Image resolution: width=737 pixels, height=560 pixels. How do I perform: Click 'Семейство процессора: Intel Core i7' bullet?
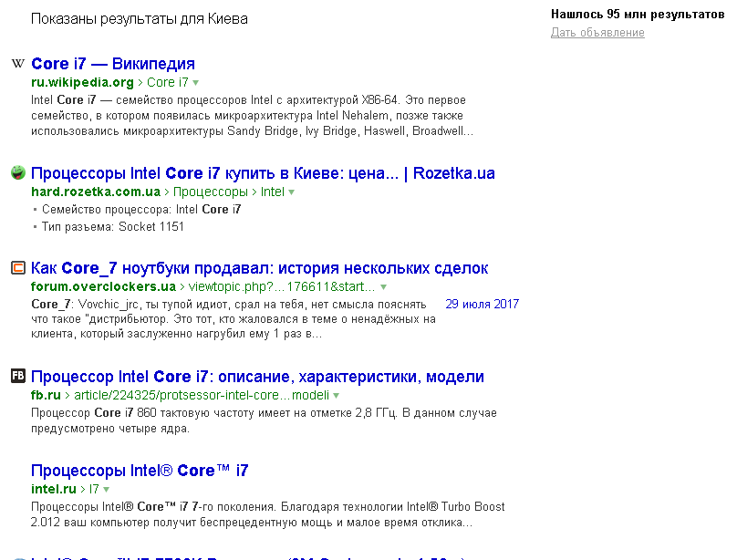point(141,209)
